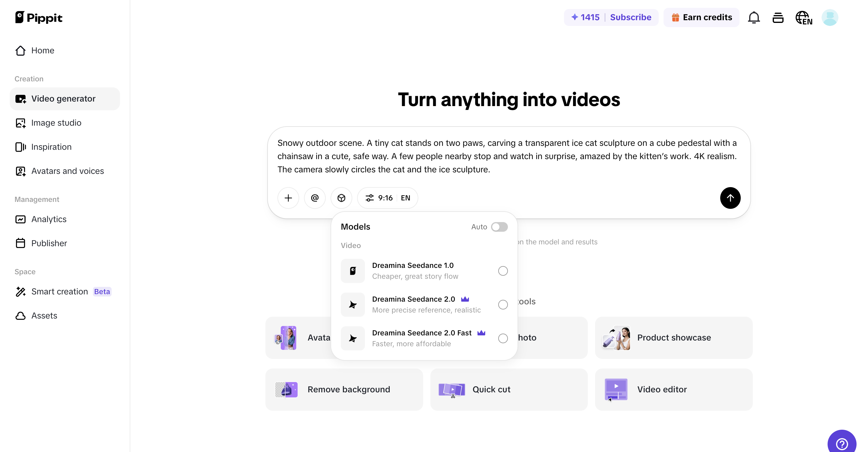The height and width of the screenshot is (452, 868).
Task: Click the Subscribe link
Action: click(630, 17)
